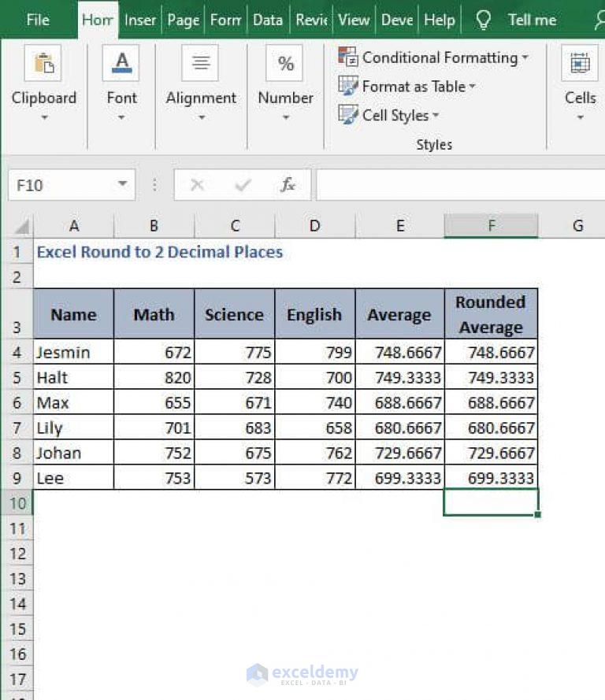Open Conditional Formatting dropdown arrow
605x700 pixels.
click(525, 57)
